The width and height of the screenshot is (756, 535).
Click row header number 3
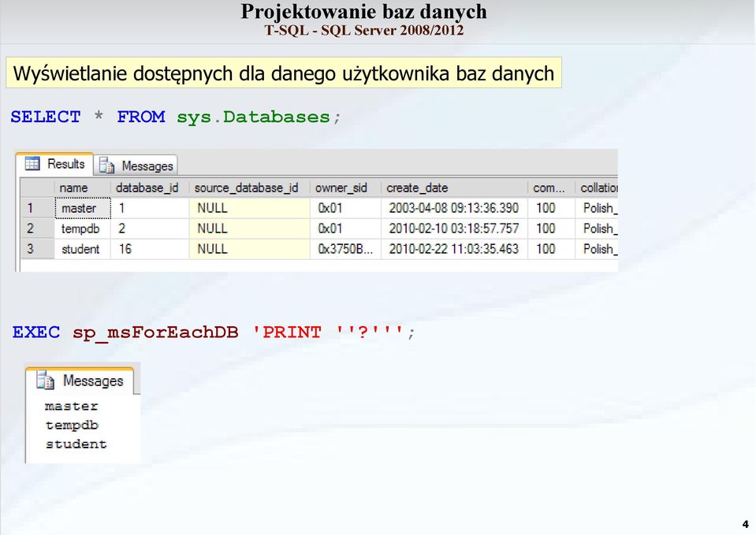37,249
